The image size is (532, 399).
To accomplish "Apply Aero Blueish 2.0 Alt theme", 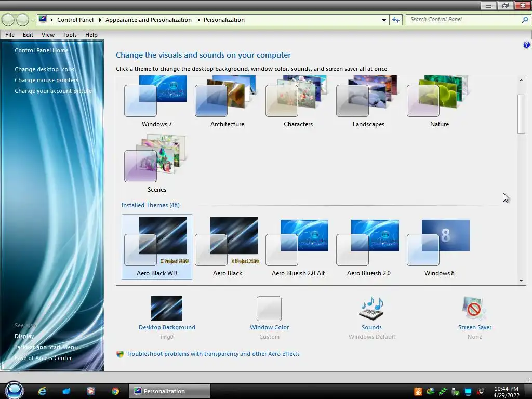I will 298,247.
